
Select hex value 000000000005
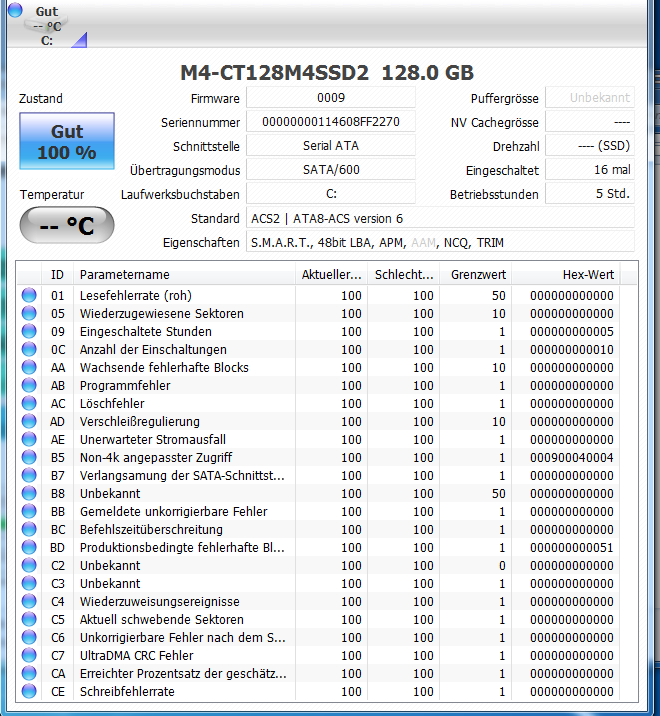(571, 332)
